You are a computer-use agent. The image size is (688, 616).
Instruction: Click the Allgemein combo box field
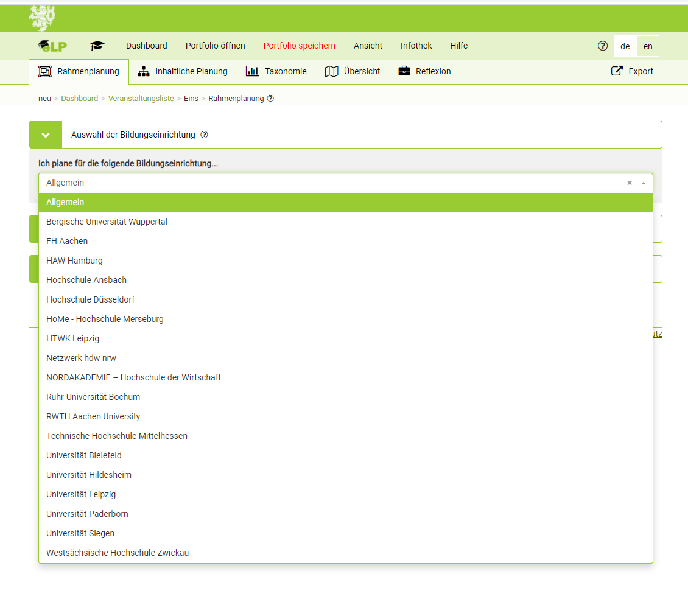point(346,183)
